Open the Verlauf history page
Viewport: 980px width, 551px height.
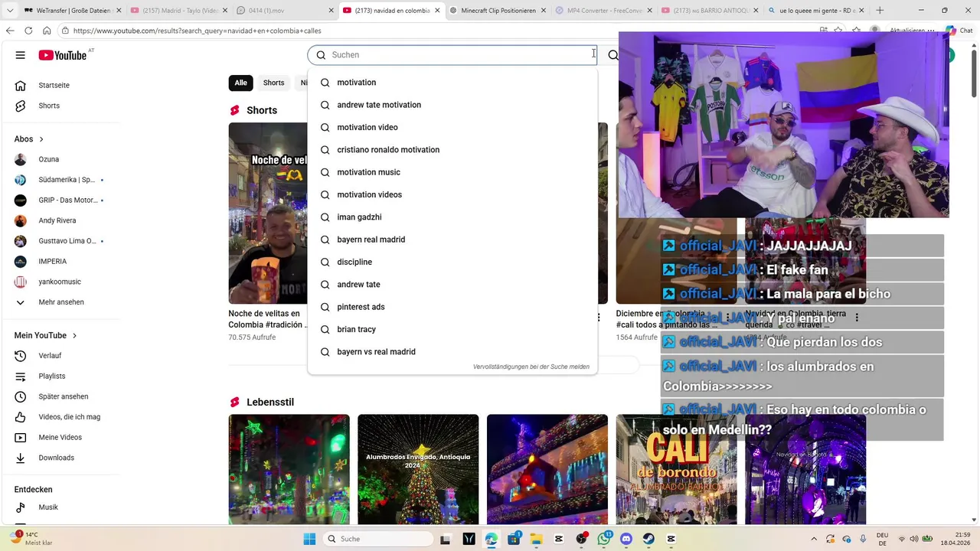(50, 356)
